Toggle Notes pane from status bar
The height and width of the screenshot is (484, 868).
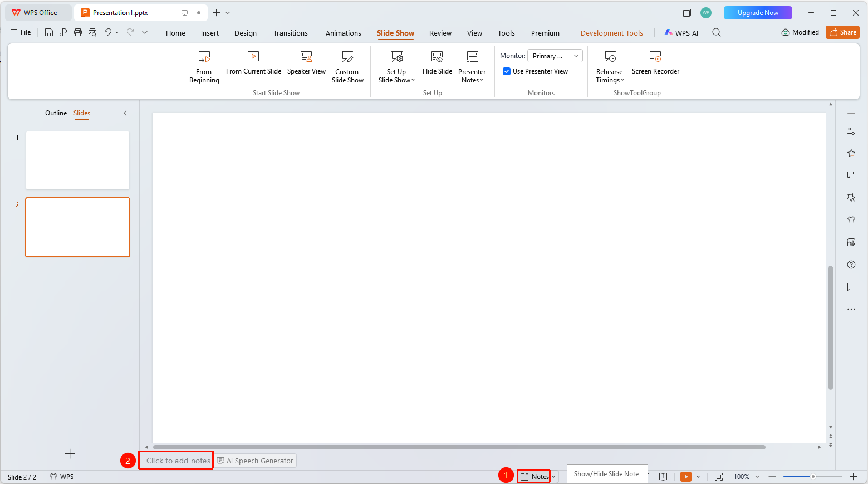pos(534,477)
